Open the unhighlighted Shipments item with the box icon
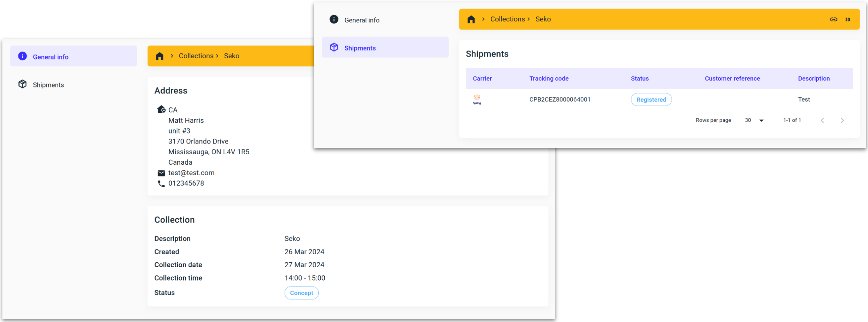Image resolution: width=868 pixels, height=322 pixels. pos(48,85)
